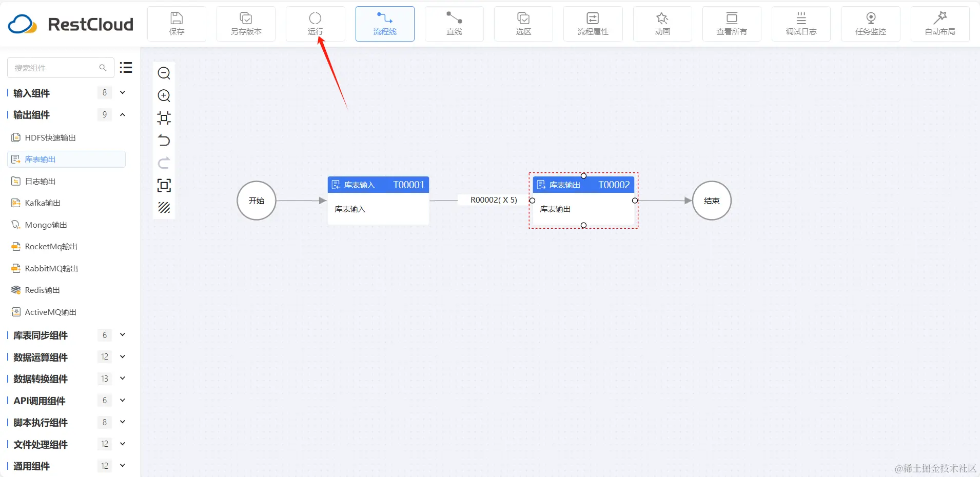Click the RestCloud logo
Screen dimensions: 980x477
(x=71, y=24)
